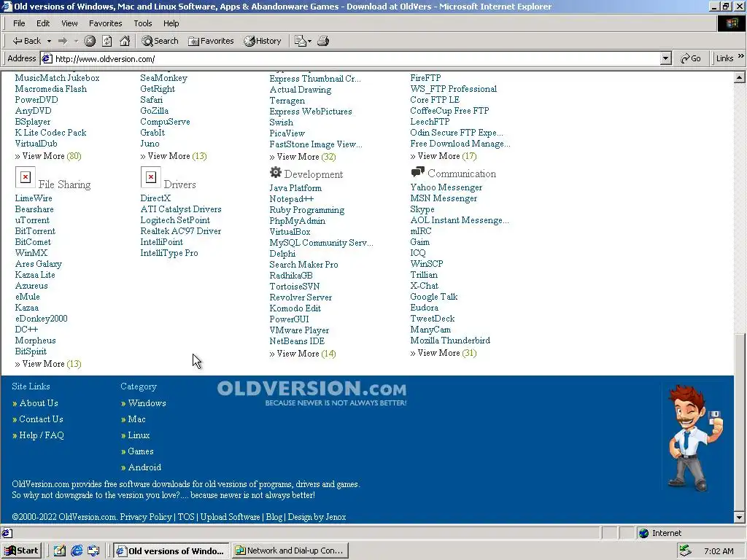Open the History toolbar pane
The height and width of the screenshot is (560, 747).
click(x=263, y=41)
